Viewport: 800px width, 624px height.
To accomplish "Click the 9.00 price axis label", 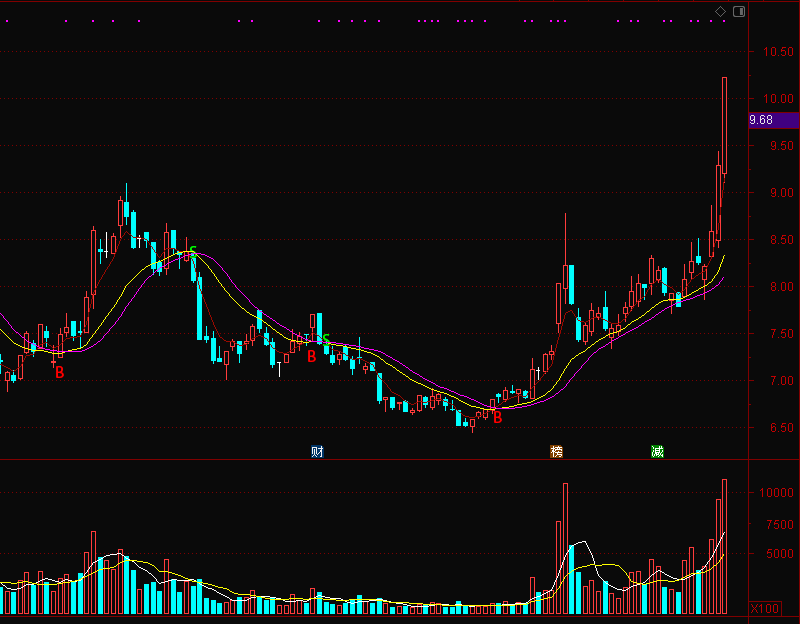I will [x=782, y=192].
